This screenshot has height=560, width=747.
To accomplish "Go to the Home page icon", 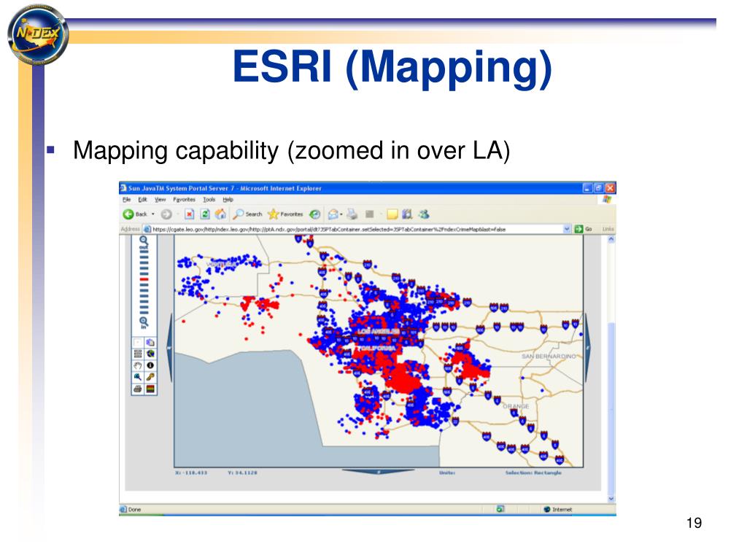I will click(x=220, y=214).
